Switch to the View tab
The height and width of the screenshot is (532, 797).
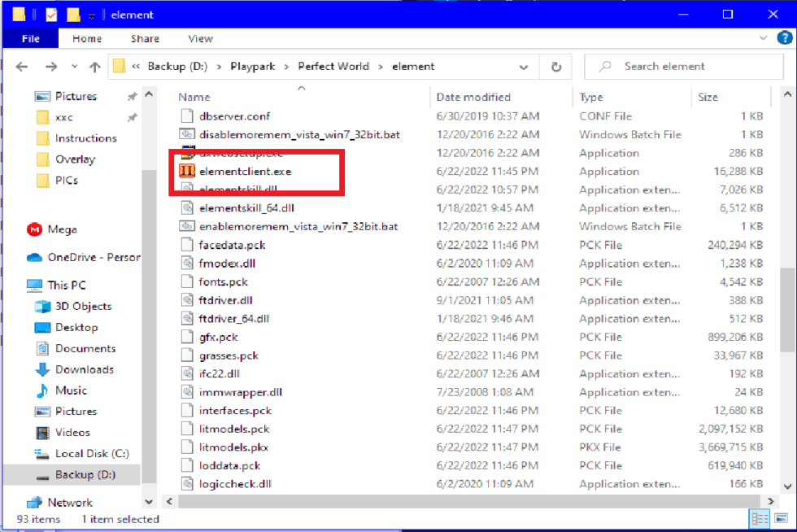click(x=199, y=37)
